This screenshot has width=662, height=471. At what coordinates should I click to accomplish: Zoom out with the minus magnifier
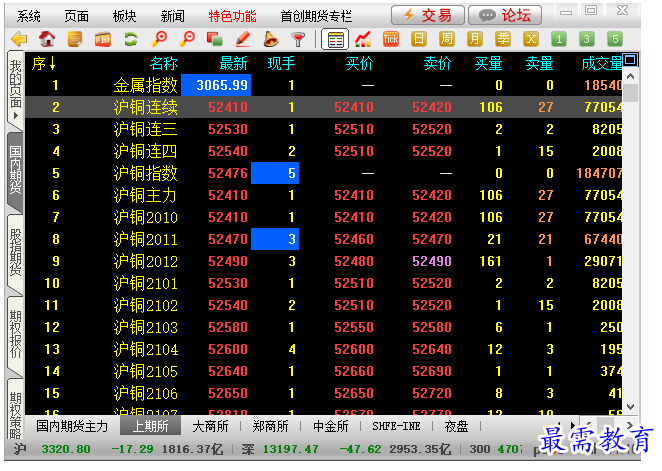(187, 39)
